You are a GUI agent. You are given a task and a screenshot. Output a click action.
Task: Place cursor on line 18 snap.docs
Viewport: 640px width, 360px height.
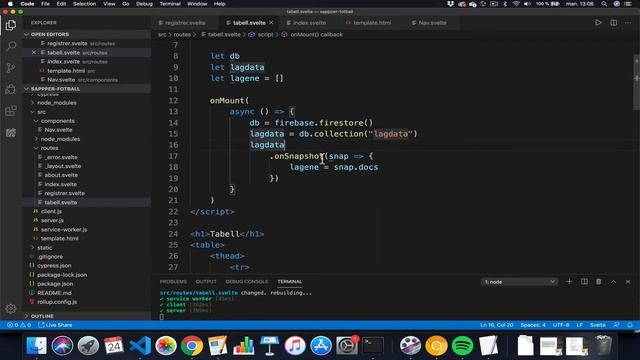[356, 167]
